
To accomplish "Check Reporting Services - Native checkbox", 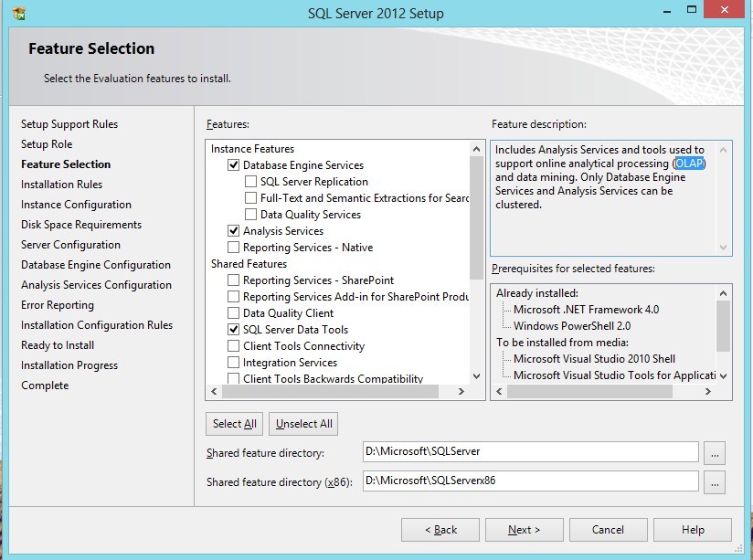I will coord(233,248).
